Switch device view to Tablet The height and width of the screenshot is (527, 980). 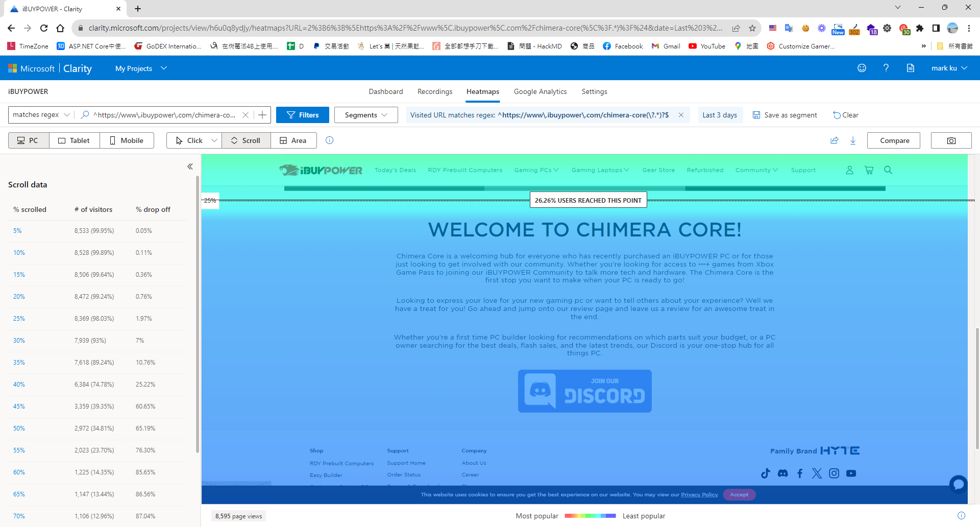click(x=74, y=140)
